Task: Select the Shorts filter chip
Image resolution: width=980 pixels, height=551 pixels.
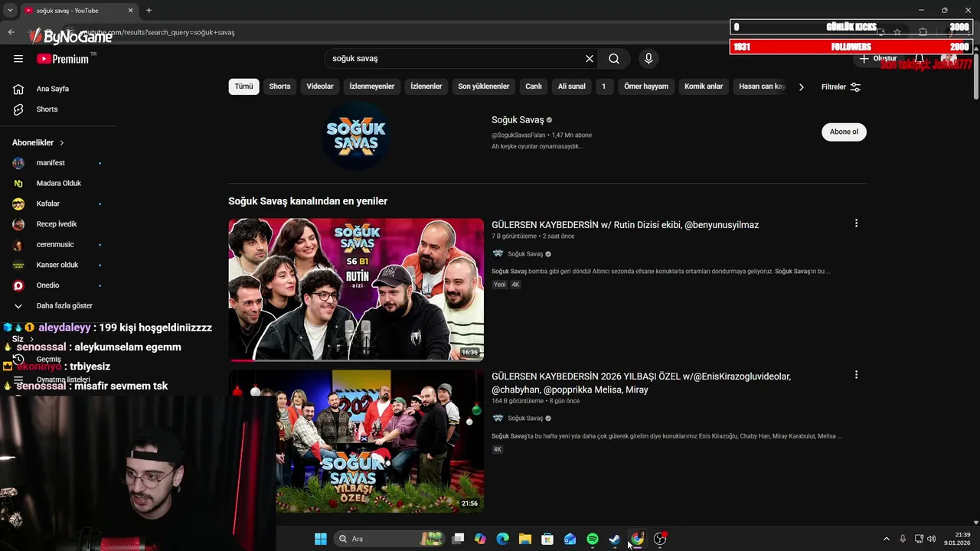Action: [279, 86]
